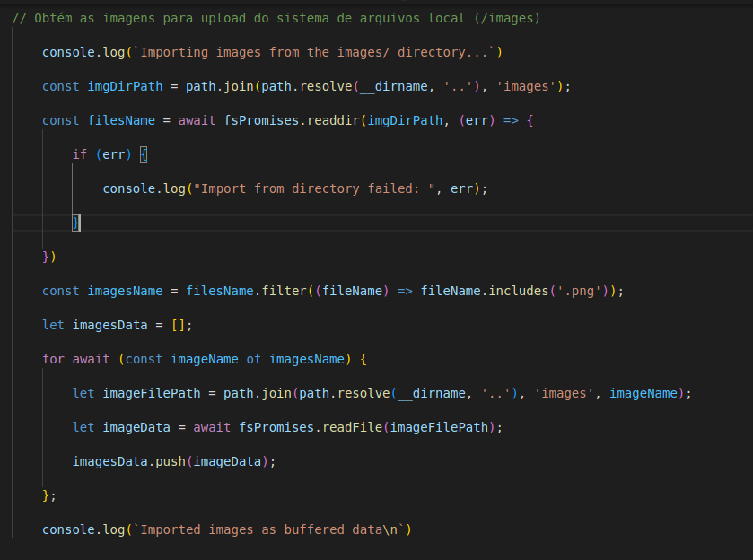Click the highlighted closing brace of the if block
753x560 pixels.
tap(76, 223)
